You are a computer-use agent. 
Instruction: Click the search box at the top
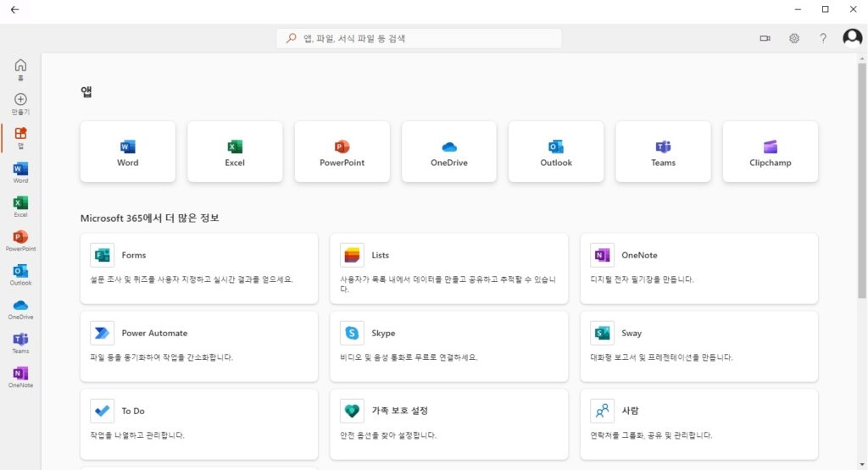[x=419, y=38]
